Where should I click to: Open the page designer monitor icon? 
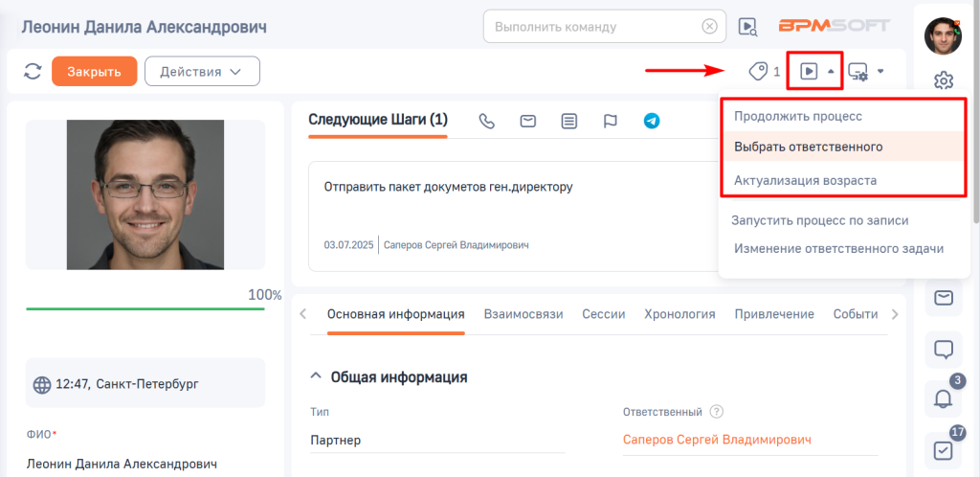point(858,71)
